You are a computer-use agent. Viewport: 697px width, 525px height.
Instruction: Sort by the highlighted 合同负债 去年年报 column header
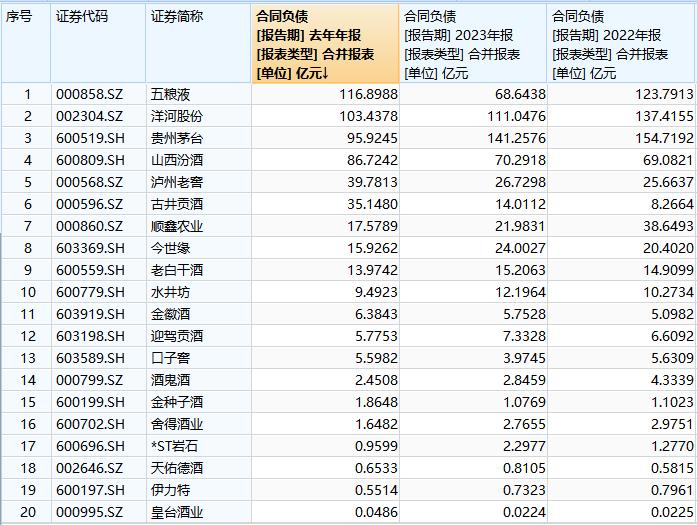(x=325, y=44)
